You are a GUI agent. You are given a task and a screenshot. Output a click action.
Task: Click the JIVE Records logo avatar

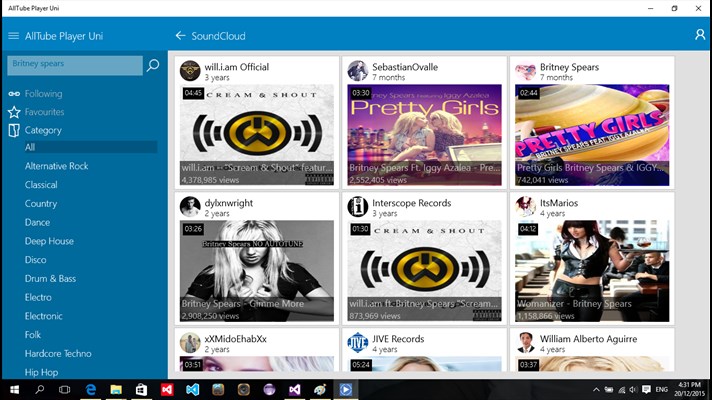pyautogui.click(x=358, y=343)
